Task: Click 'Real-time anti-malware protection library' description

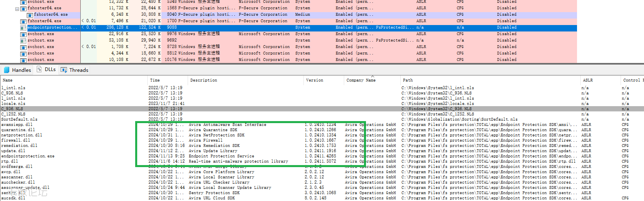Action: (238, 161)
